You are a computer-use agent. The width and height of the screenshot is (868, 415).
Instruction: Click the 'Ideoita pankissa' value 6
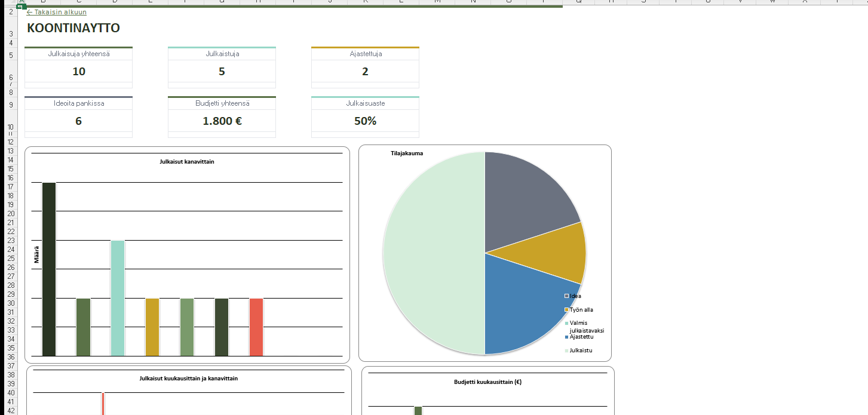click(x=79, y=121)
